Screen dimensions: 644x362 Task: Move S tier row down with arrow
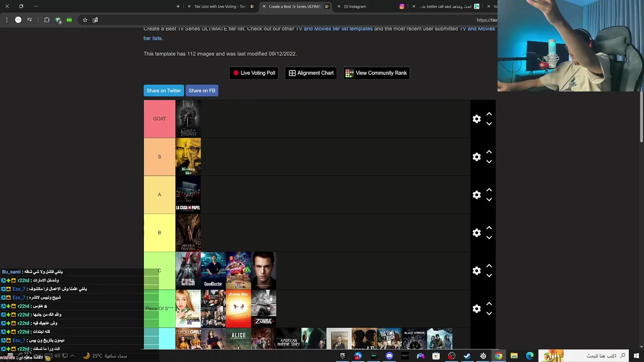489,161
